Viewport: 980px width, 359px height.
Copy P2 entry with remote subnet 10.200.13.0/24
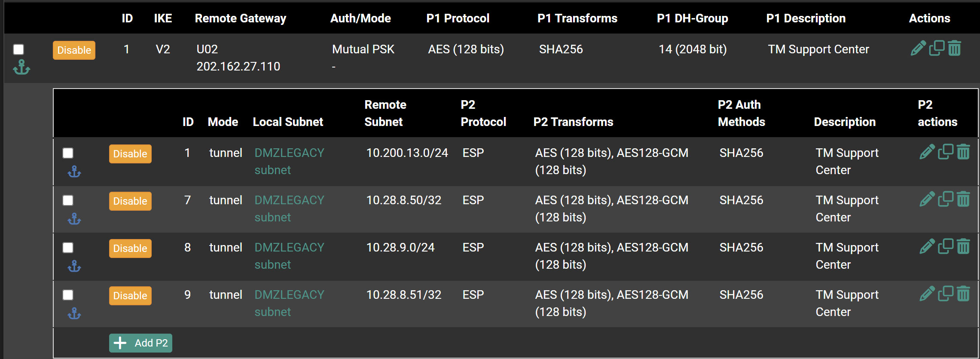point(946,152)
